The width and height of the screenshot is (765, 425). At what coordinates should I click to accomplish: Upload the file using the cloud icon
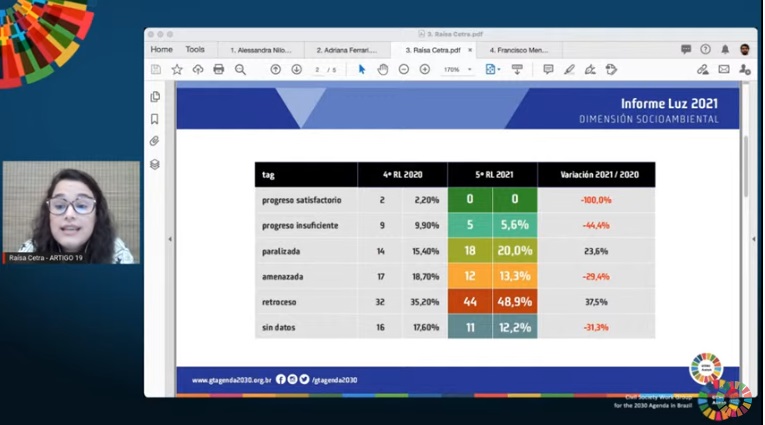198,69
